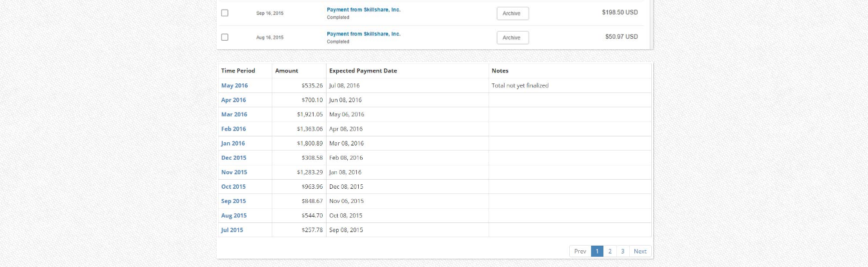Open the Skillshare payment link dated Sep 16, 2015
Image resolution: width=868 pixels, height=267 pixels.
click(363, 10)
